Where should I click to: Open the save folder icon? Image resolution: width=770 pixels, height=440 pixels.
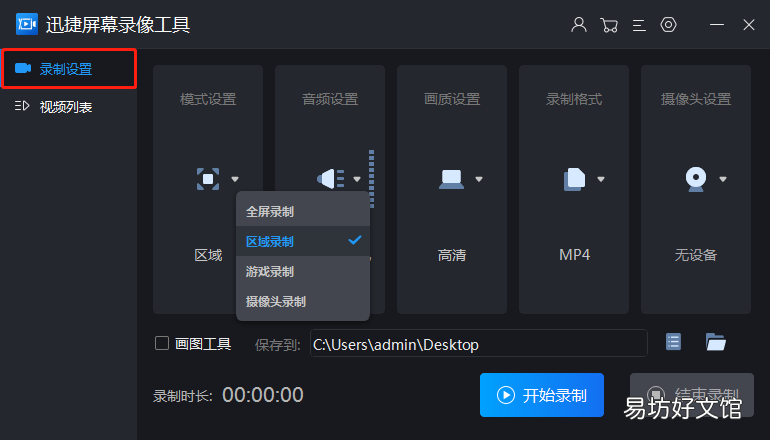coord(715,342)
